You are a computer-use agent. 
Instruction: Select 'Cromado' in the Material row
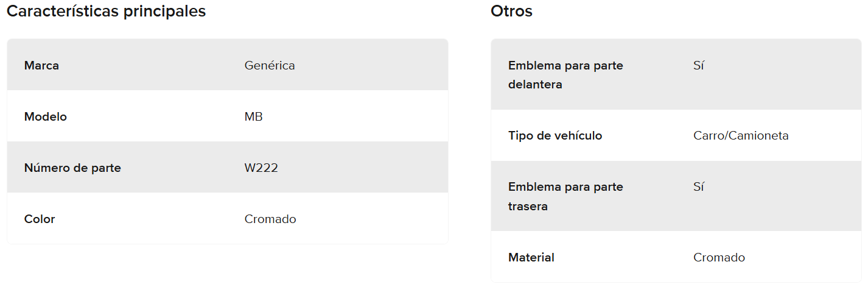pyautogui.click(x=719, y=257)
